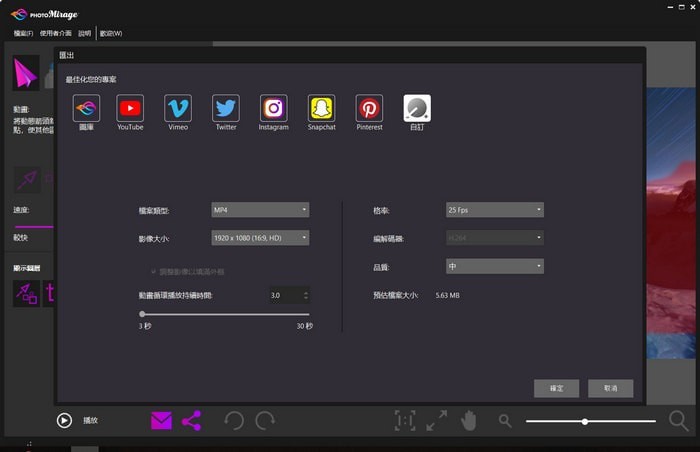The image size is (700, 452).
Task: Click the loop duration slider track
Action: (225, 314)
